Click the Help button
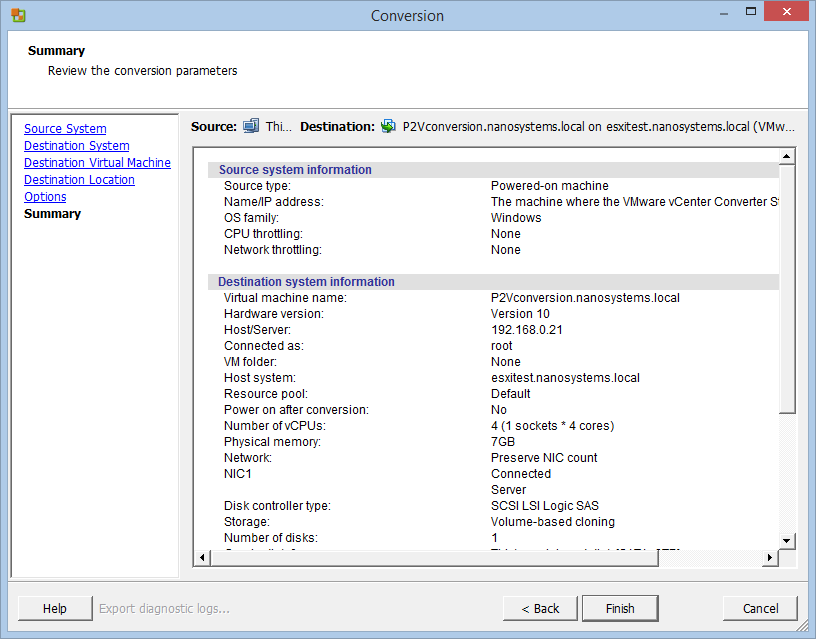This screenshot has width=816, height=639. [55, 608]
